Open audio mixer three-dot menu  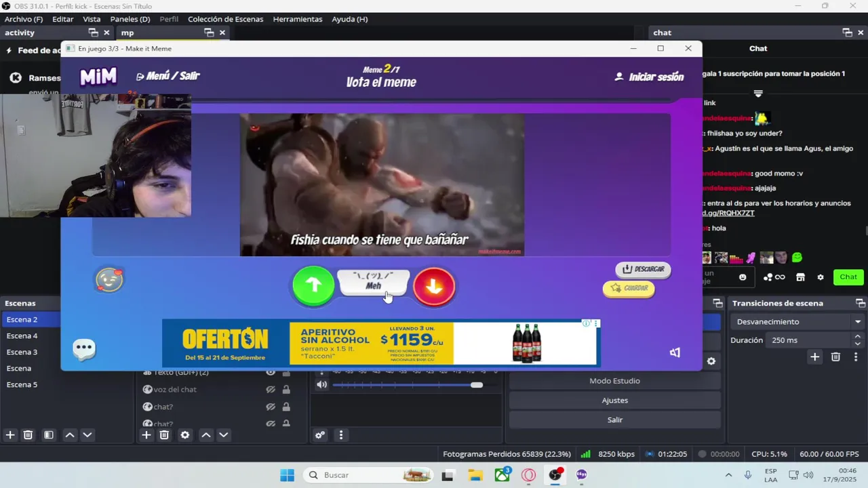point(341,435)
